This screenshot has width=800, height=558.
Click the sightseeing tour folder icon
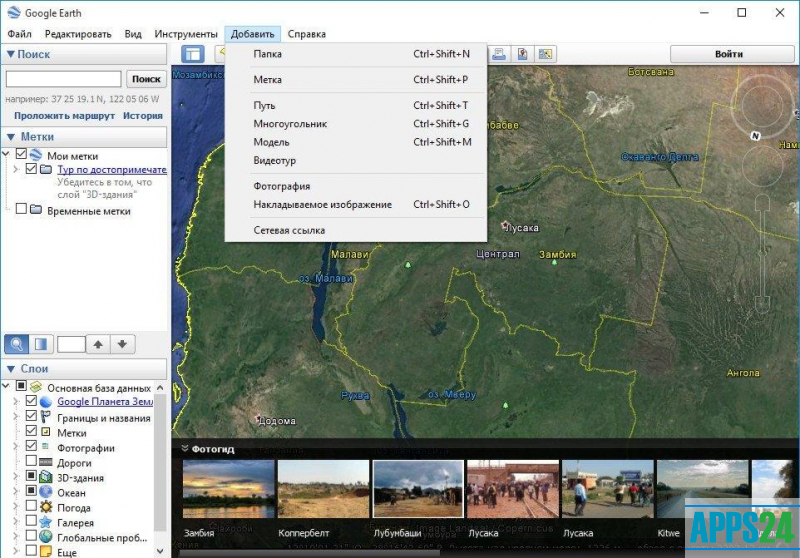[x=46, y=169]
